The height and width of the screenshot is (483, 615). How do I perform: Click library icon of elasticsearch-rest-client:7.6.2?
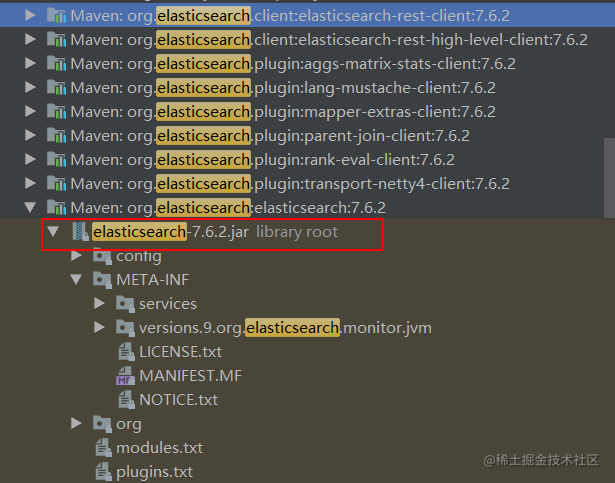click(x=56, y=15)
